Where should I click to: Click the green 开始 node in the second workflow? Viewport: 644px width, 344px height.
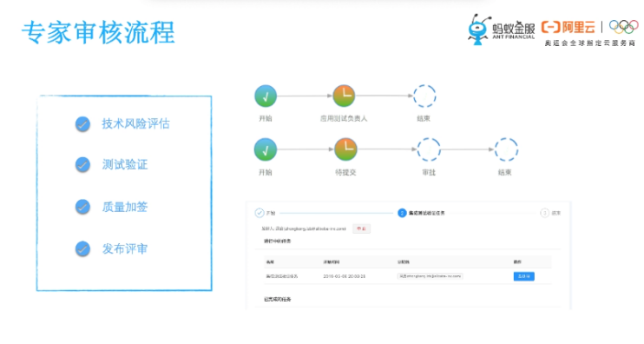(266, 149)
